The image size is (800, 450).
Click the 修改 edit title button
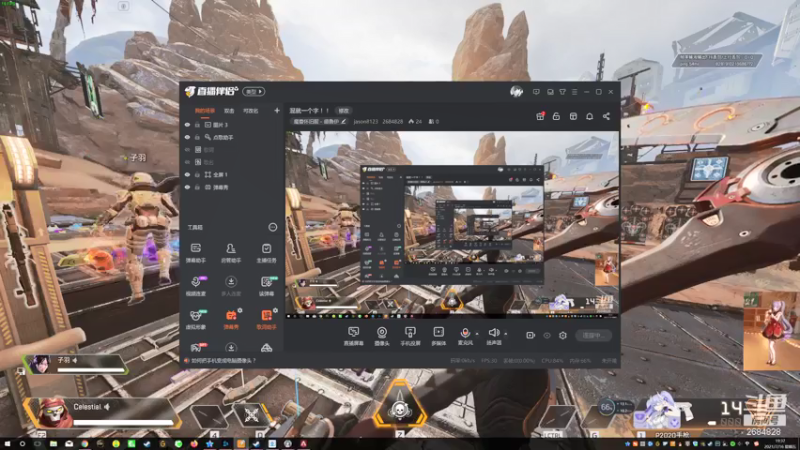343,111
